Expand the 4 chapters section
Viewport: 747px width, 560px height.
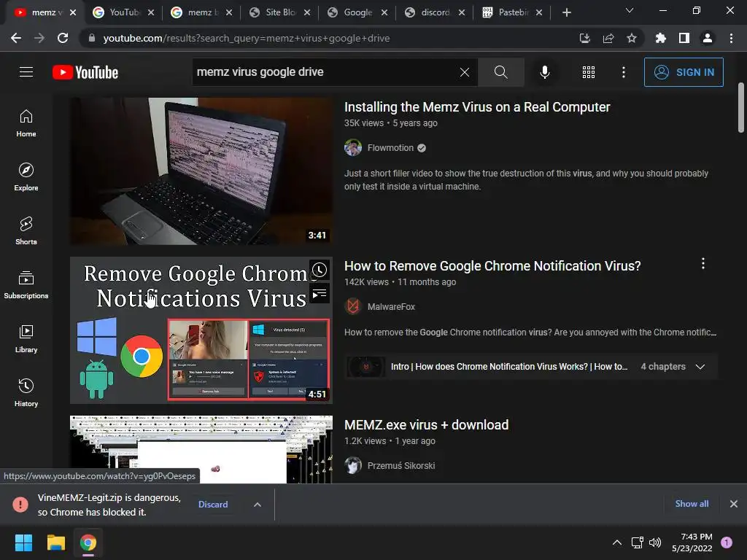pyautogui.click(x=700, y=367)
